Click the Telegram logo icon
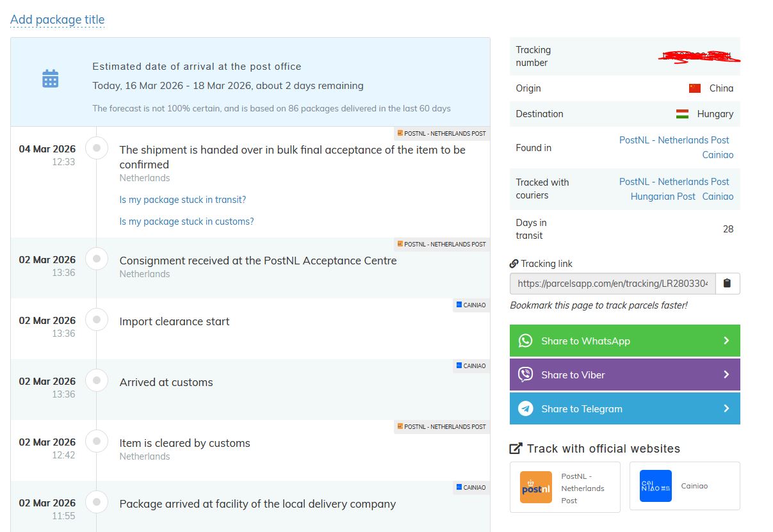The height and width of the screenshot is (532, 773). 526,408
